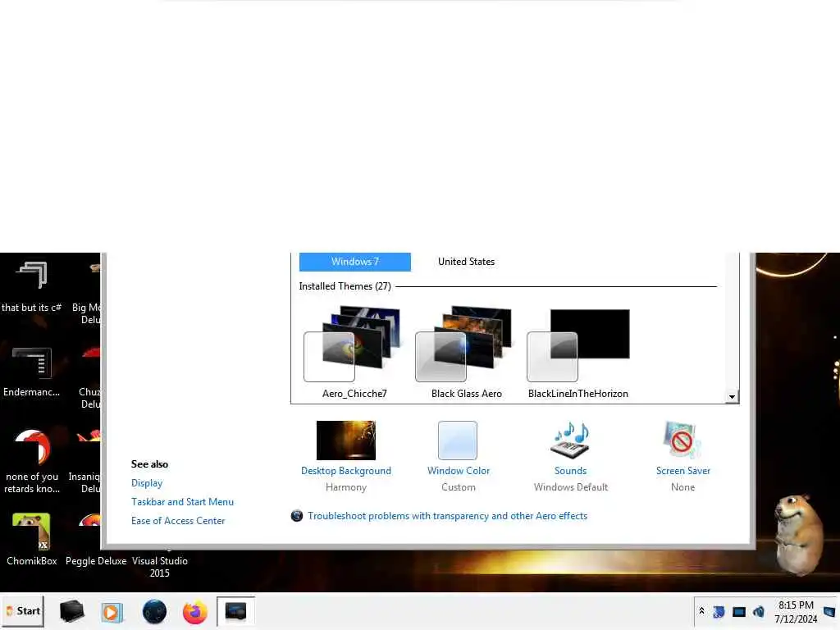Open the Screen Saver icon

[x=682, y=441]
